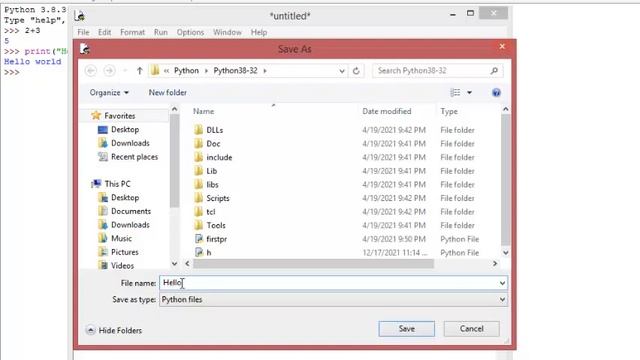The width and height of the screenshot is (640, 360).
Task: Open the DLLs folder icon
Action: (199, 130)
